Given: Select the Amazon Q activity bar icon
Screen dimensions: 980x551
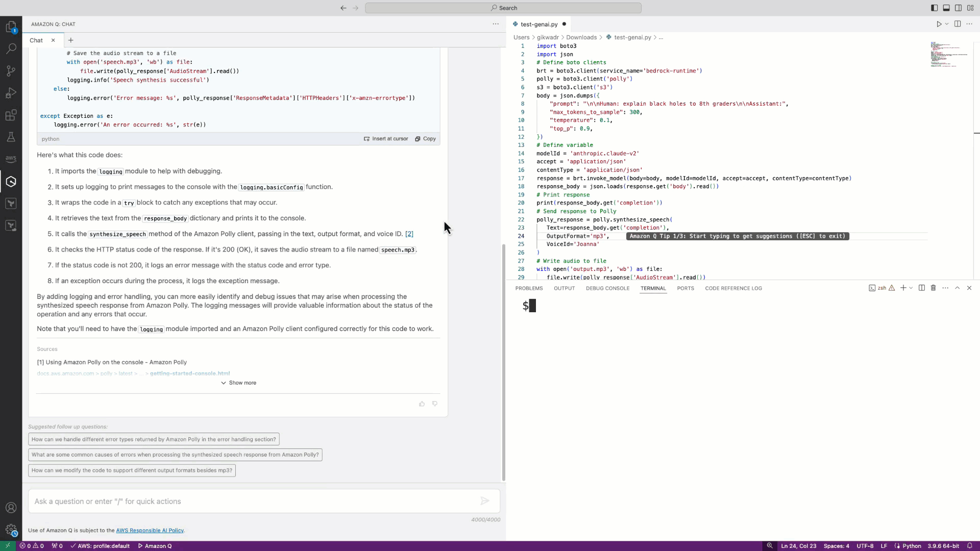Looking at the screenshot, I should pos(11,182).
